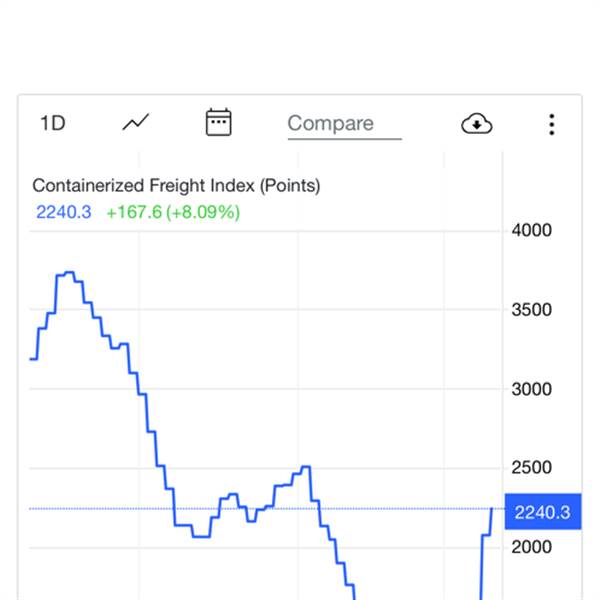Click the latest data point on line
Screen dimensions: 600x600
(x=492, y=509)
